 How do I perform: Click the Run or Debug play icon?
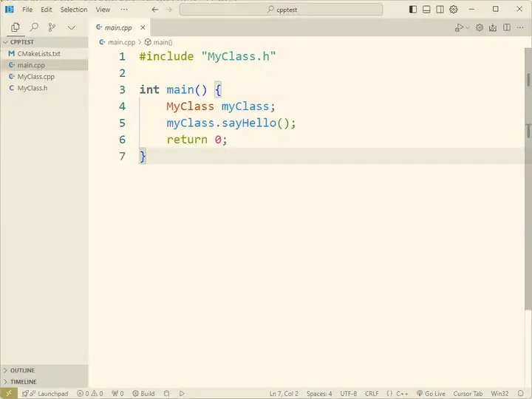[459, 27]
